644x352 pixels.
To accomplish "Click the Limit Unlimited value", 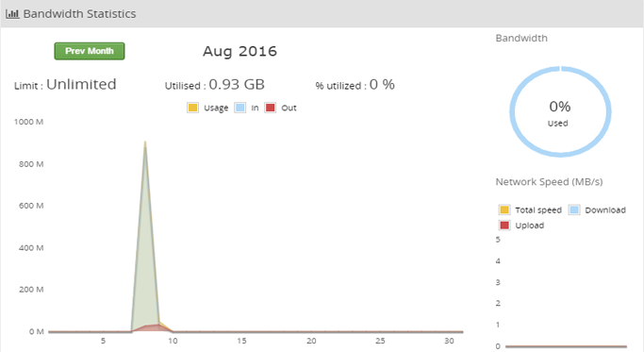I will (x=81, y=84).
